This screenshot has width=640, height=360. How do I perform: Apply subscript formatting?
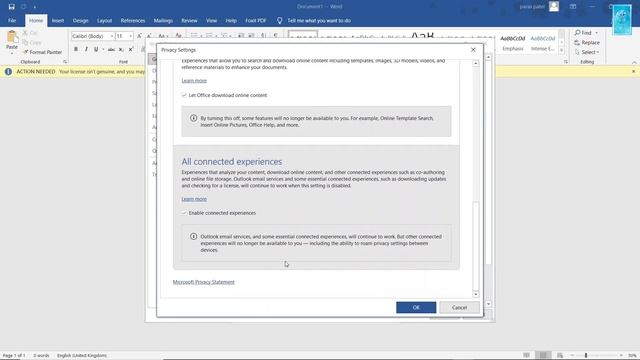coord(121,49)
